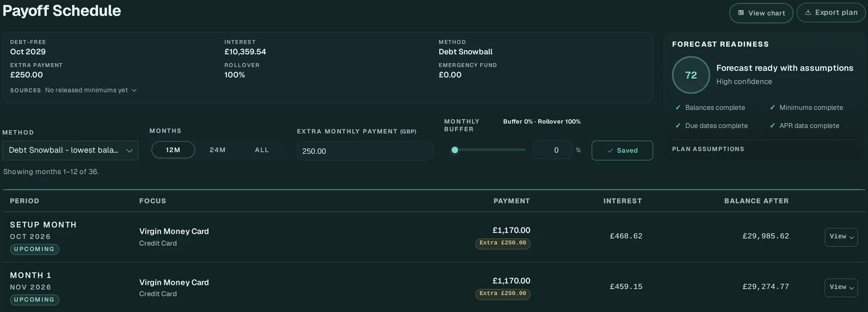Click the readiness score 72 circle
Viewport: 868px width, 312px height.
(691, 75)
